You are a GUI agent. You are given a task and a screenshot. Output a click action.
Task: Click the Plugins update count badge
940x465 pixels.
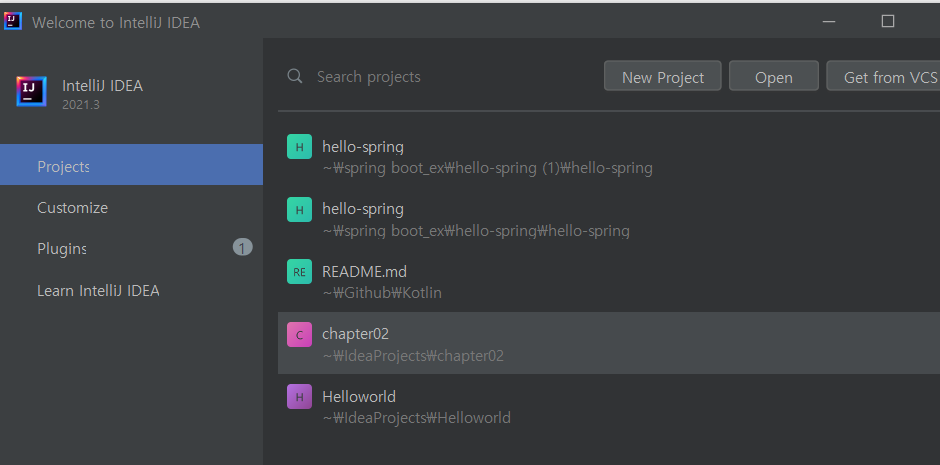click(243, 247)
